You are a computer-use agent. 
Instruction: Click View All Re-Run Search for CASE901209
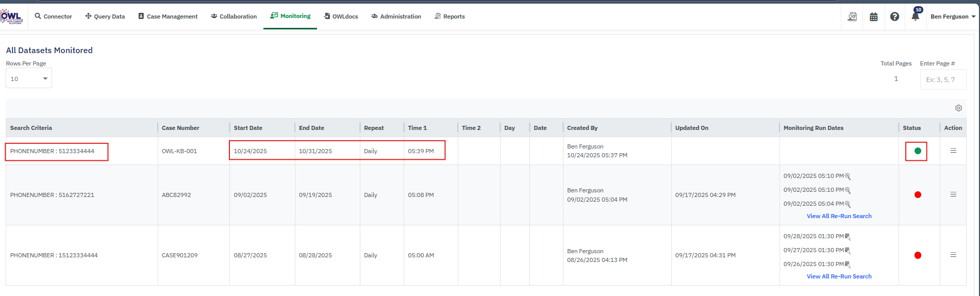tap(839, 276)
